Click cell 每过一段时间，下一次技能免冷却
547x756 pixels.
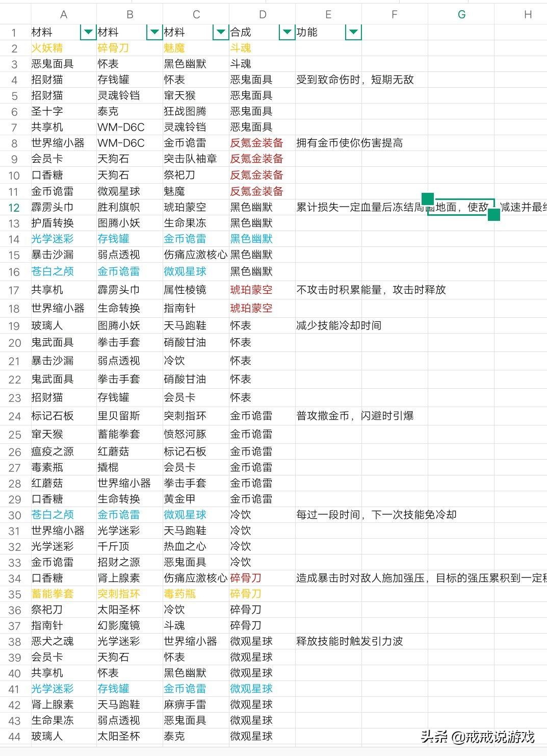(x=376, y=515)
